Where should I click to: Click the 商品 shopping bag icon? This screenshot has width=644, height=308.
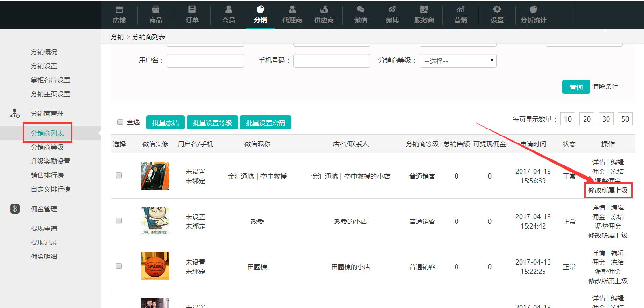tap(156, 9)
